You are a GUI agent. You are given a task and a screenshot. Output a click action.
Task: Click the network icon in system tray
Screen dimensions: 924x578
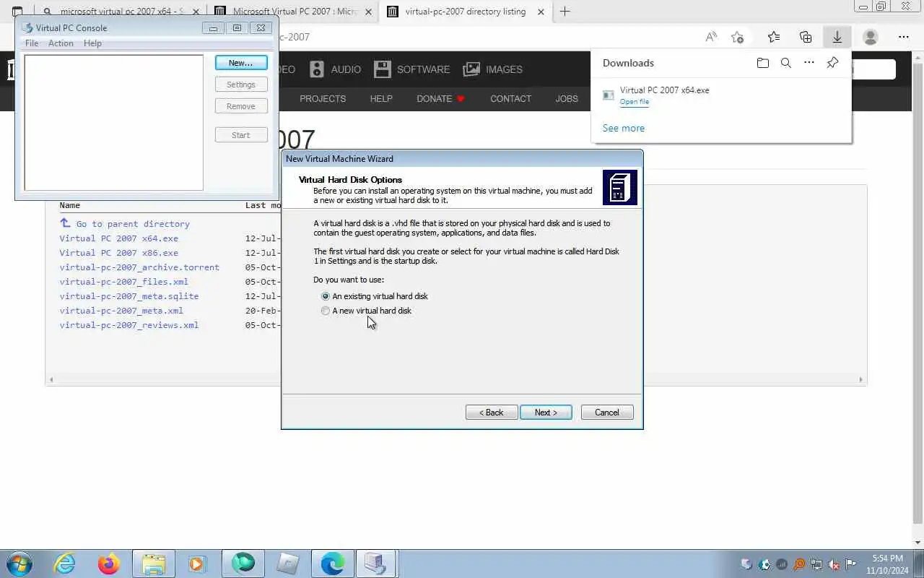(816, 564)
